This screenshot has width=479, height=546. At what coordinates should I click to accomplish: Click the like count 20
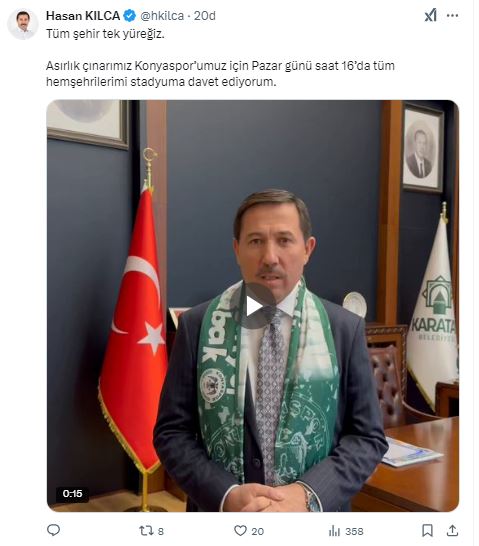[257, 531]
